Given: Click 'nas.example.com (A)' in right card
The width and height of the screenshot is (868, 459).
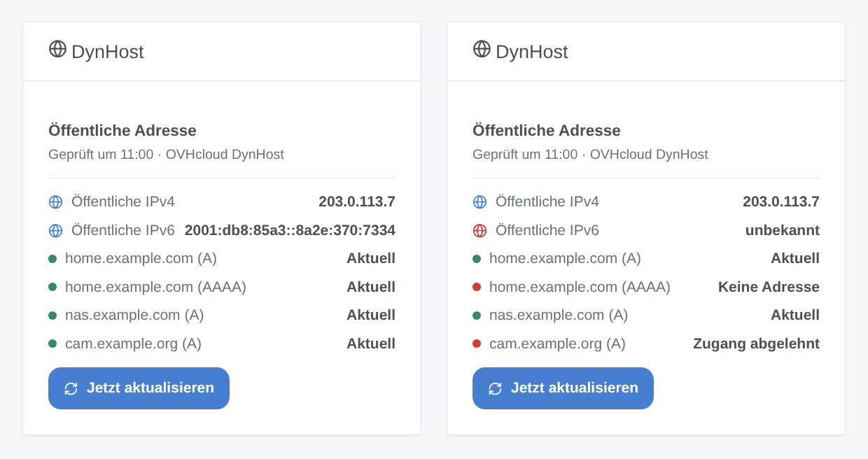Looking at the screenshot, I should pos(559,316).
